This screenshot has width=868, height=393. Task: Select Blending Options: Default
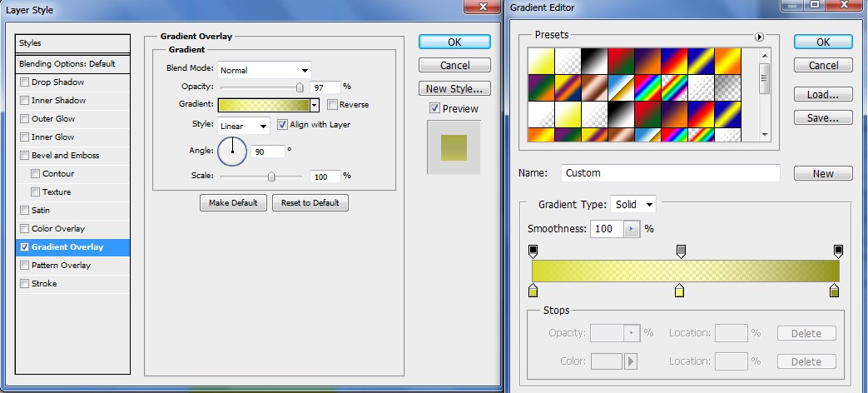73,63
